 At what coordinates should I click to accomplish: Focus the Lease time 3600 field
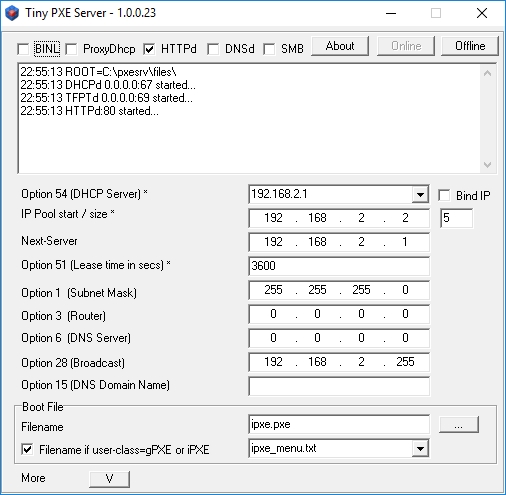click(x=339, y=266)
